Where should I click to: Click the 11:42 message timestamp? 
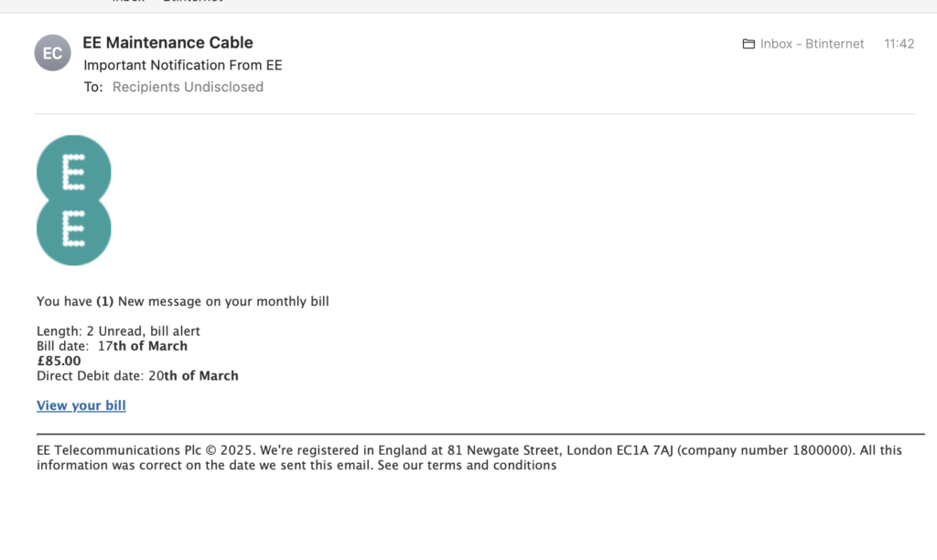pyautogui.click(x=899, y=44)
